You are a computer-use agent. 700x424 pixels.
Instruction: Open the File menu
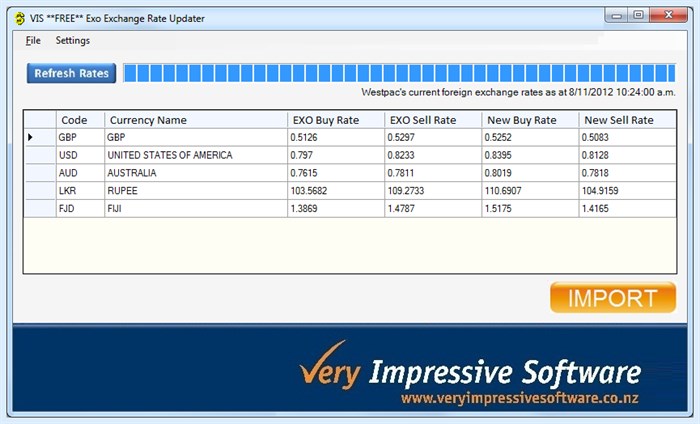click(x=33, y=41)
